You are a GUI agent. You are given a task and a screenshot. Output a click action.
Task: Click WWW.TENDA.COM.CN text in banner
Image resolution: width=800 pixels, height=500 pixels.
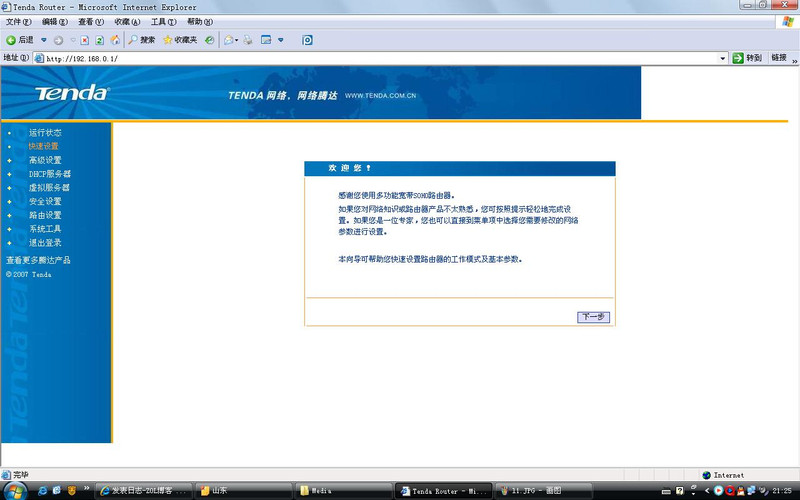click(381, 95)
